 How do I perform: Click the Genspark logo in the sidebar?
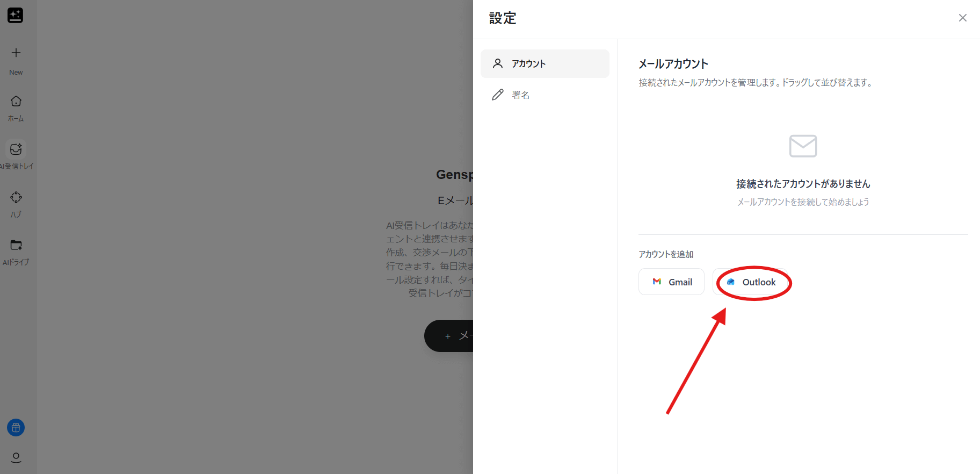[15, 15]
